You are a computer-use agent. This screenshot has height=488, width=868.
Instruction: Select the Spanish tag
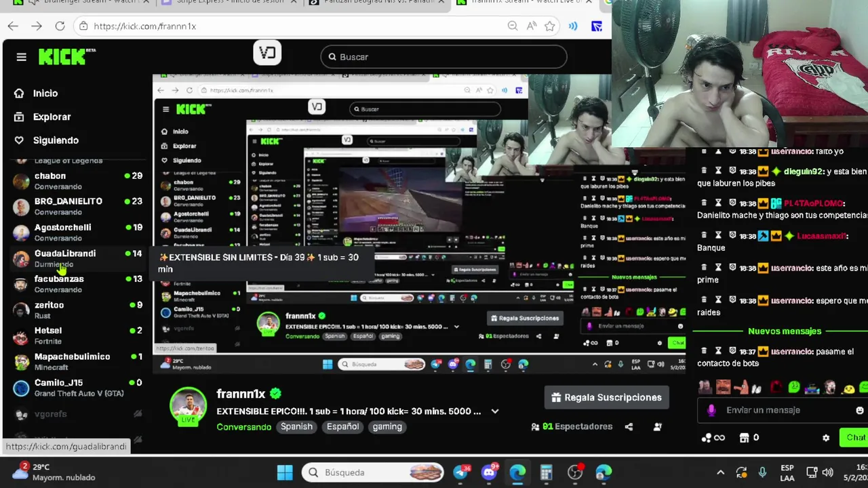296,426
